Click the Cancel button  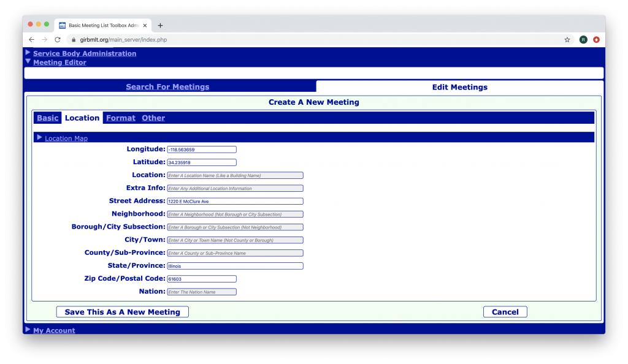tap(505, 312)
